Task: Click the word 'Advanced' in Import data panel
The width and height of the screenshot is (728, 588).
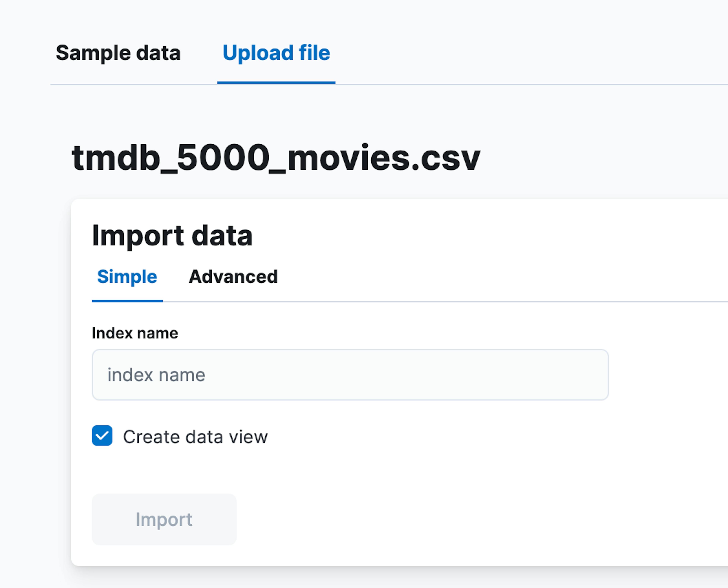Action: point(233,277)
